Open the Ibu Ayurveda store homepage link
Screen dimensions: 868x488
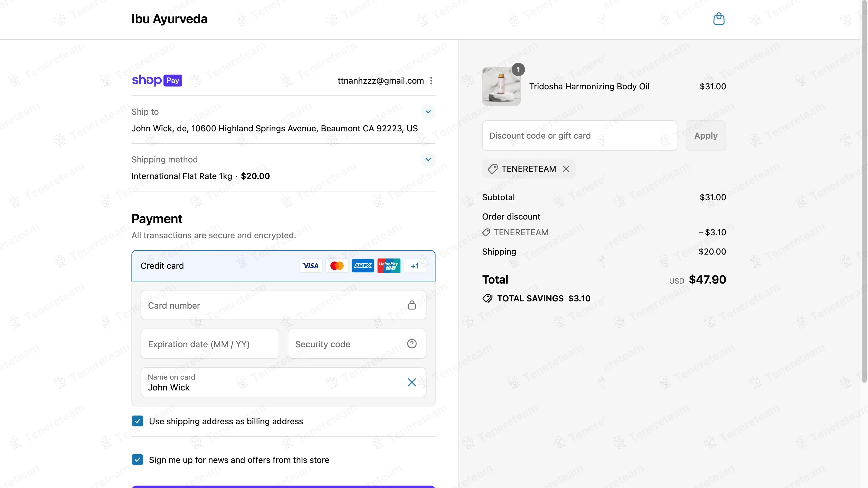(169, 19)
